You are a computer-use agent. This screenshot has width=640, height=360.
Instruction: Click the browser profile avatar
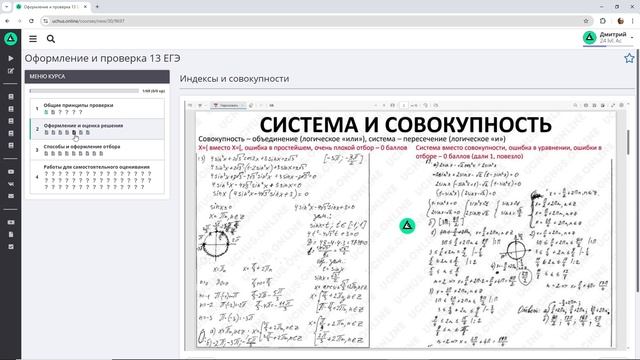(621, 21)
